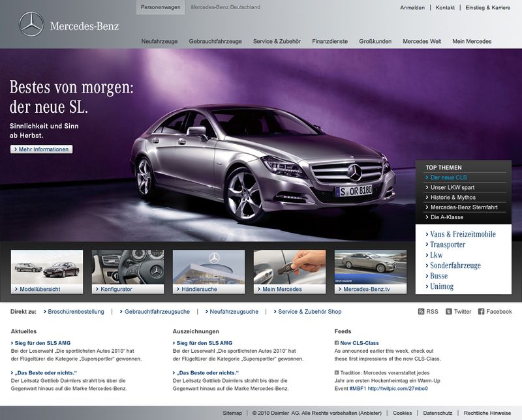This screenshot has width=522, height=420.
Task: Click the #MBF1 hashtag link
Action: point(358,389)
